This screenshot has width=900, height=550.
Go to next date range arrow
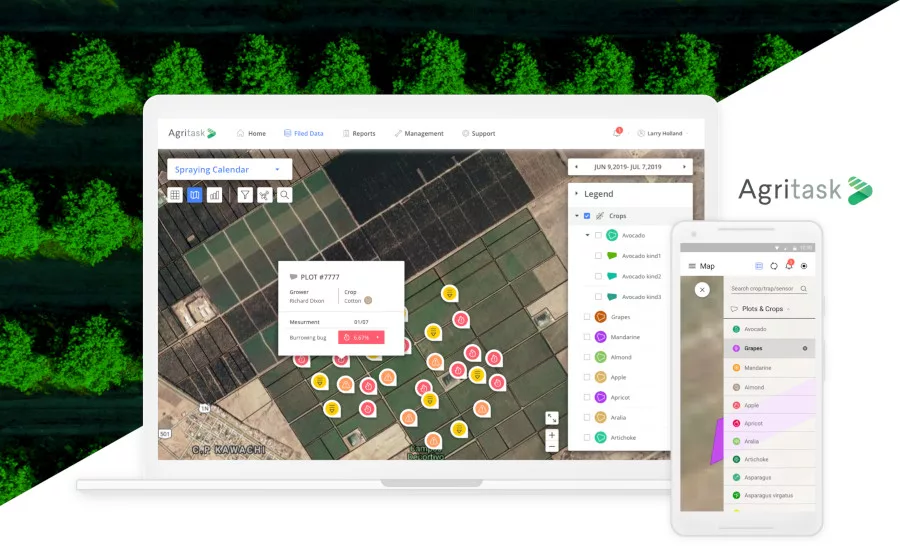(684, 167)
